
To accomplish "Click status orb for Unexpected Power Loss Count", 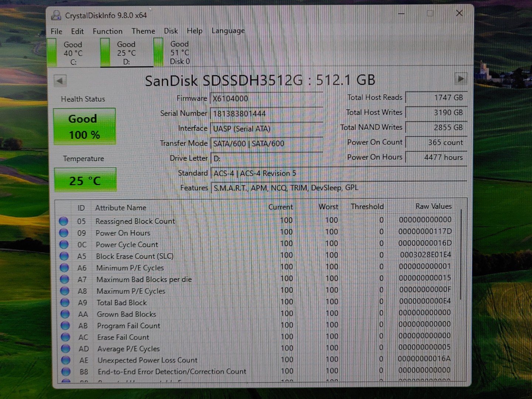I will click(x=66, y=360).
